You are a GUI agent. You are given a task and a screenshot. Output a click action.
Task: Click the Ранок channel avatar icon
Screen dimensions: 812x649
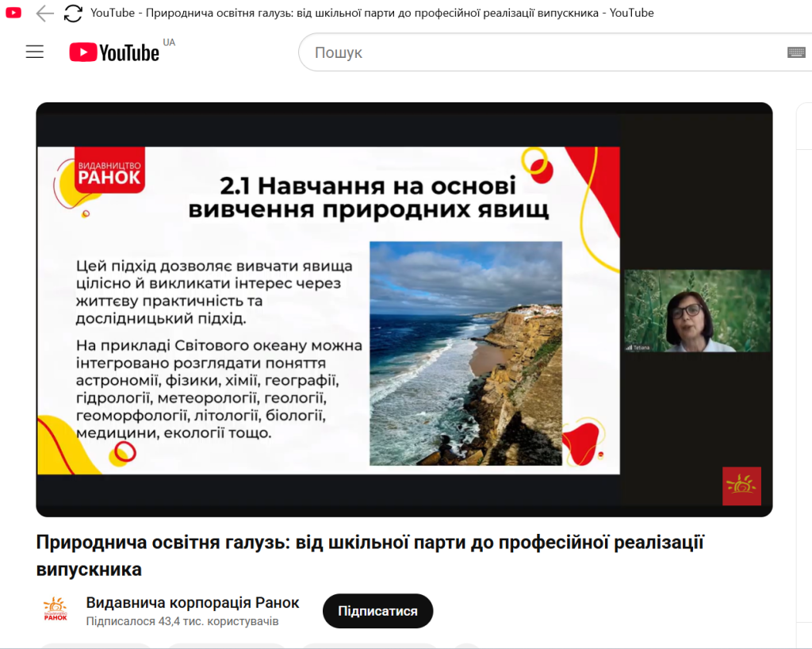[x=55, y=610]
